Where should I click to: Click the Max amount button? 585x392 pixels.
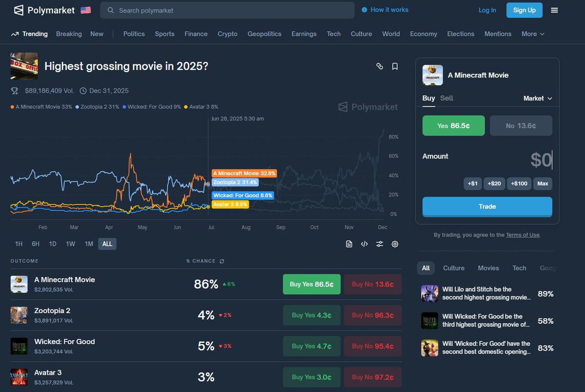[x=543, y=184]
